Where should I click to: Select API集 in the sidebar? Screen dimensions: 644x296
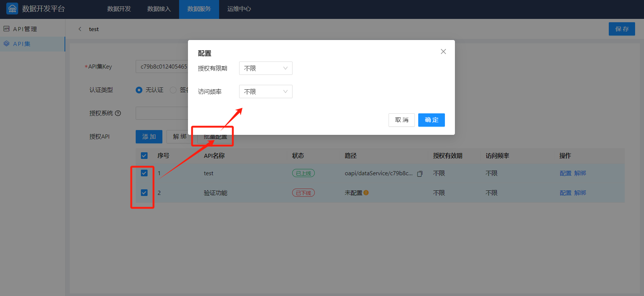[33, 44]
